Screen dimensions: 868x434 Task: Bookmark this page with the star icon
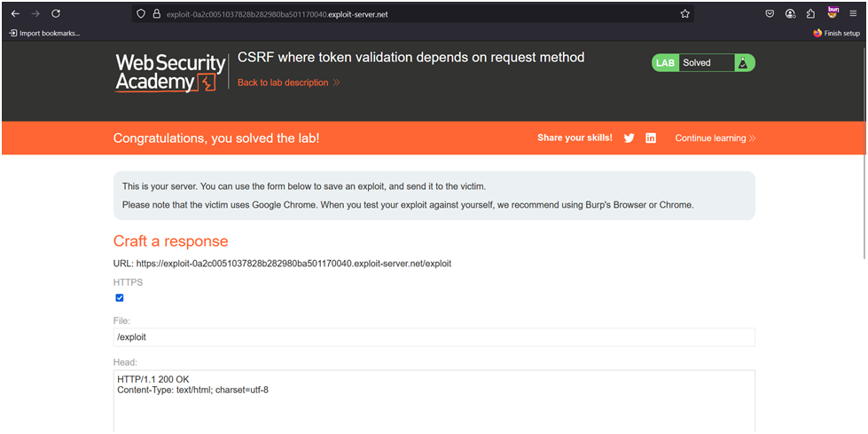(x=684, y=13)
